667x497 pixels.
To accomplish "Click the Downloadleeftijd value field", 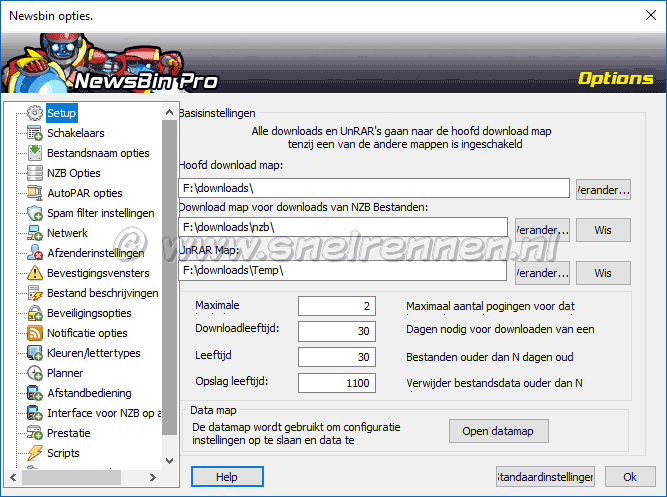I will click(x=337, y=331).
